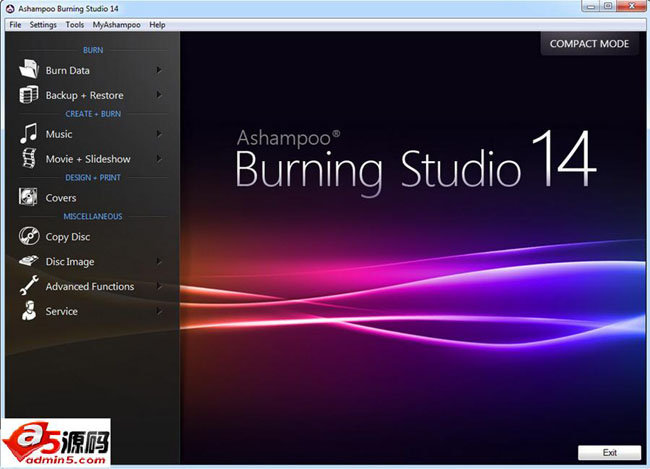This screenshot has width=650, height=469.
Task: Click the Advanced Functions wrench icon
Action: [29, 285]
